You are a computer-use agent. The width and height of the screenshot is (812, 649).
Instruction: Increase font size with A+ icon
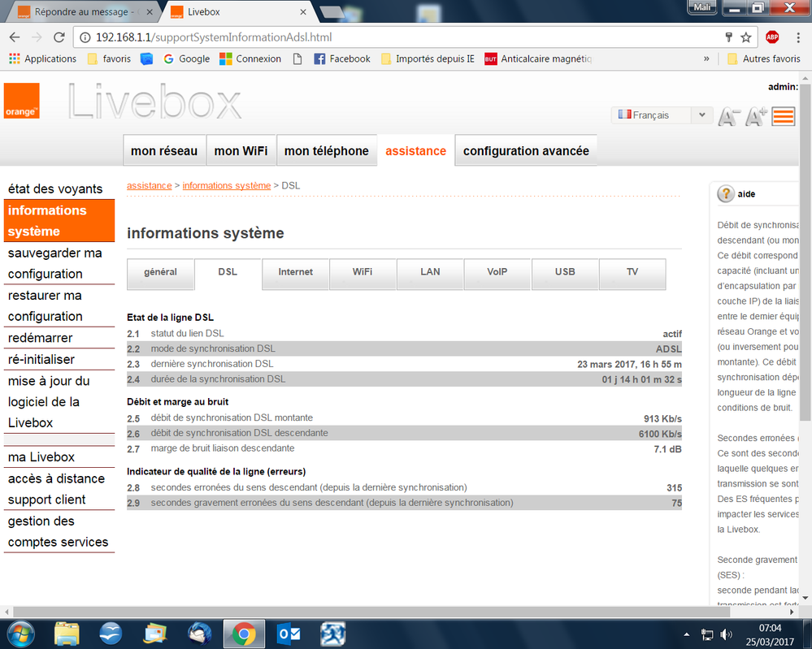(x=756, y=116)
